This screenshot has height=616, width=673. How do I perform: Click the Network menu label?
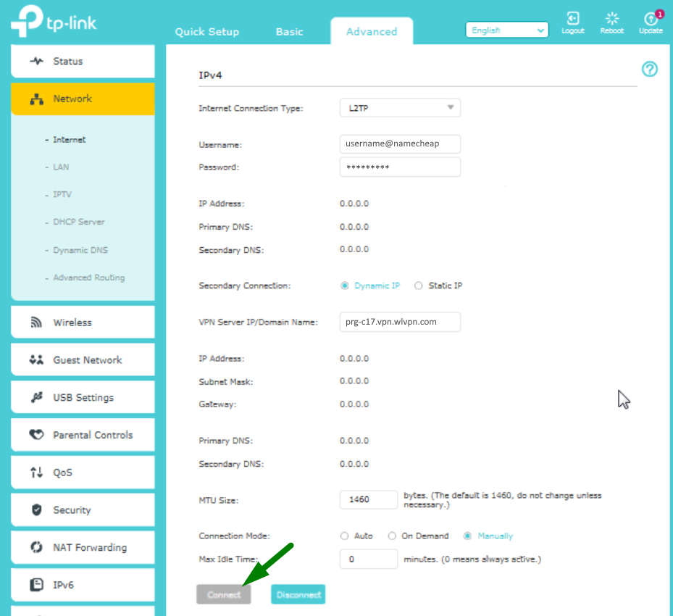click(x=72, y=99)
